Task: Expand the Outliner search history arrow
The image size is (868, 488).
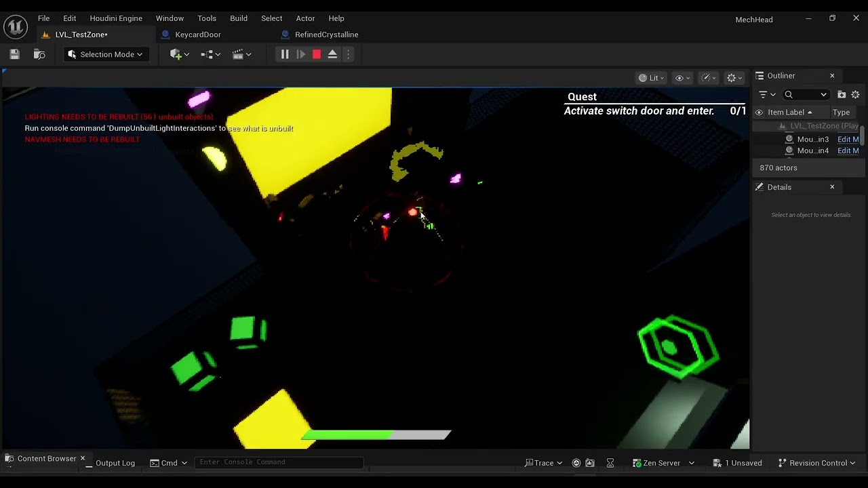Action: (x=823, y=95)
